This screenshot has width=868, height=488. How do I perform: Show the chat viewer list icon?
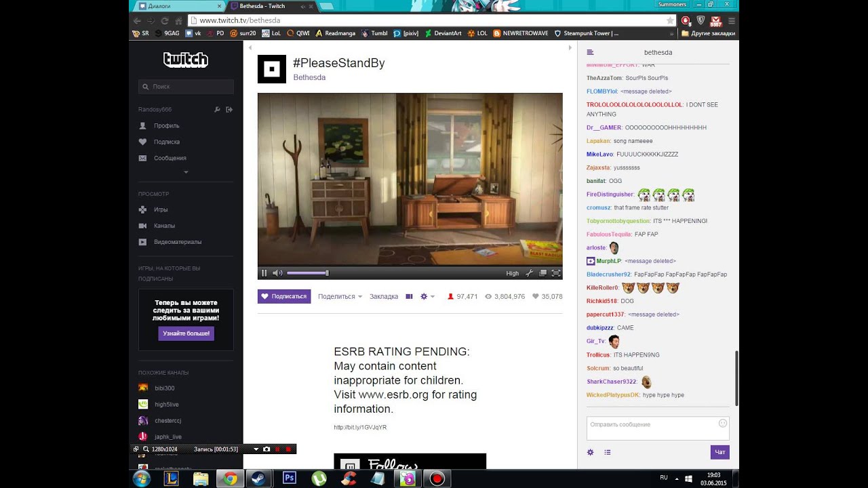click(x=608, y=452)
